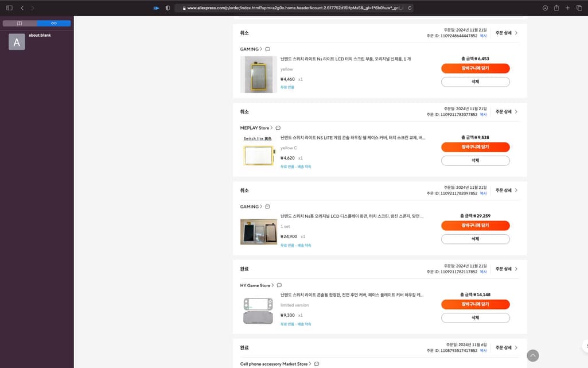Show the tab overview icon
Screen dimensions: 588x368
point(579,8)
